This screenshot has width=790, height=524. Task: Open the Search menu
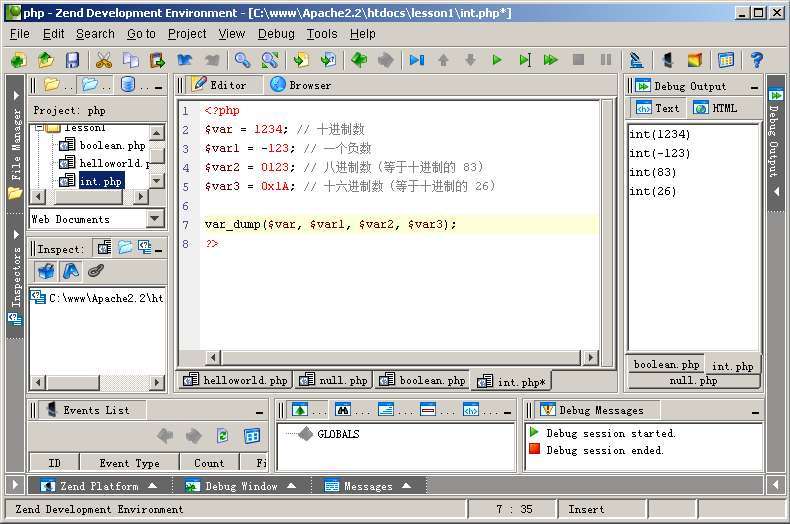point(95,34)
